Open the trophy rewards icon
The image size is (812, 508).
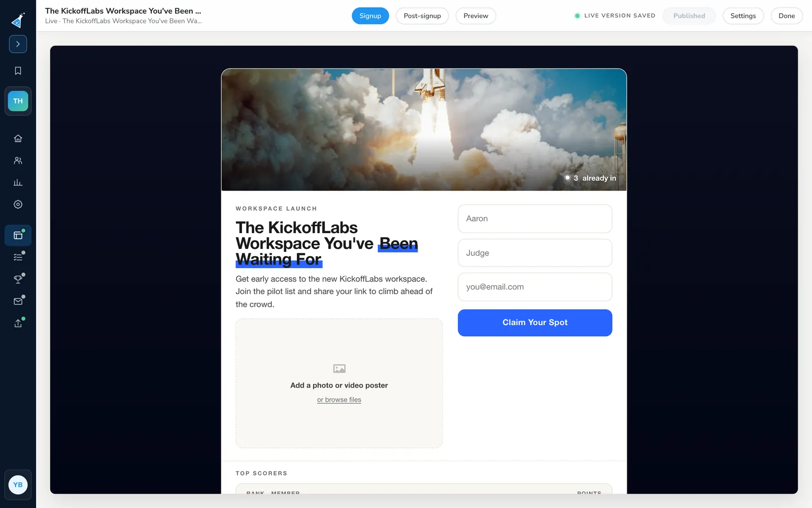click(x=18, y=279)
